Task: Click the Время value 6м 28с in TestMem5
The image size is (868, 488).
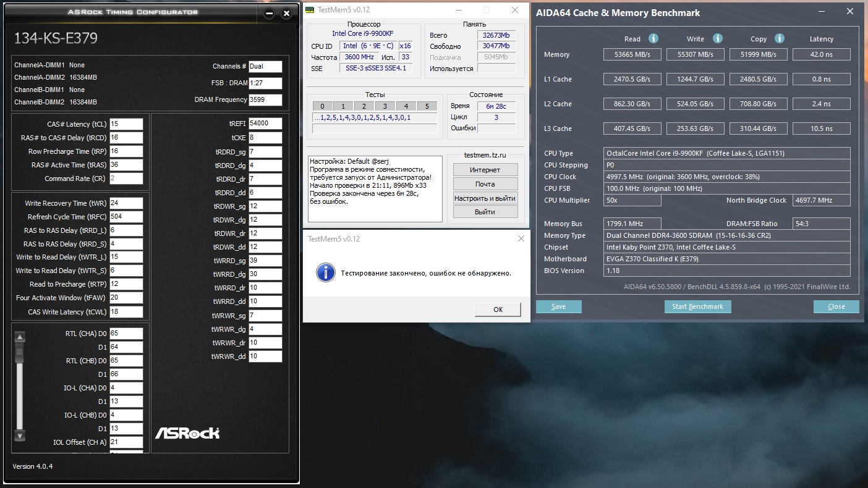Action: pos(496,106)
